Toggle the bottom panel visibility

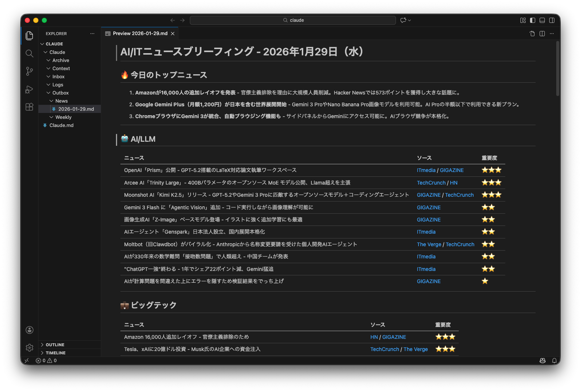point(542,20)
